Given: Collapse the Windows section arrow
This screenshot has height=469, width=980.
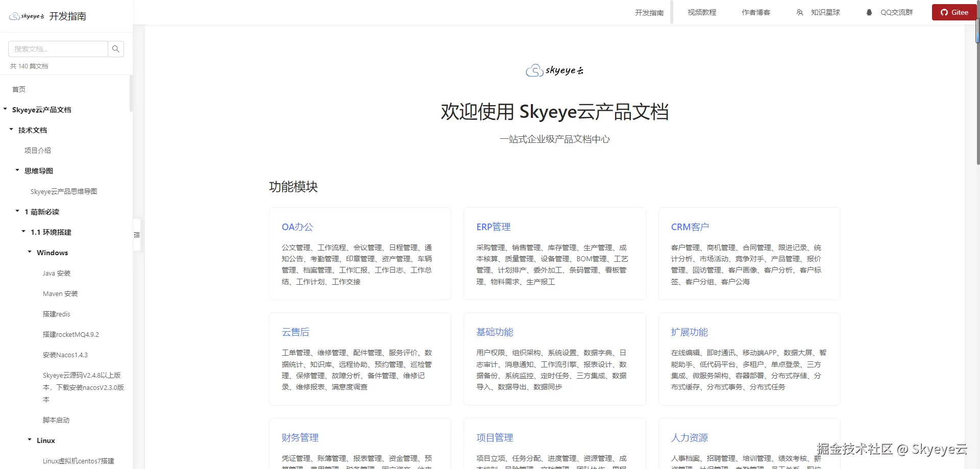Looking at the screenshot, I should pos(30,252).
